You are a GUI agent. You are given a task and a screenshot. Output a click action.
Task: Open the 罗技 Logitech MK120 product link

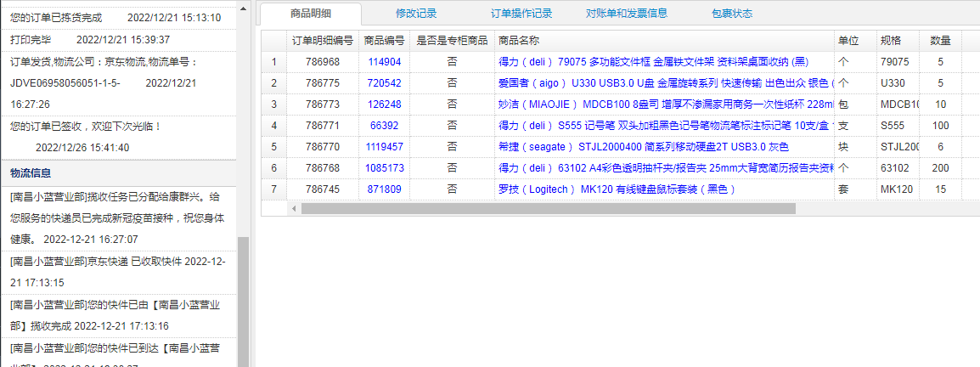coord(617,189)
